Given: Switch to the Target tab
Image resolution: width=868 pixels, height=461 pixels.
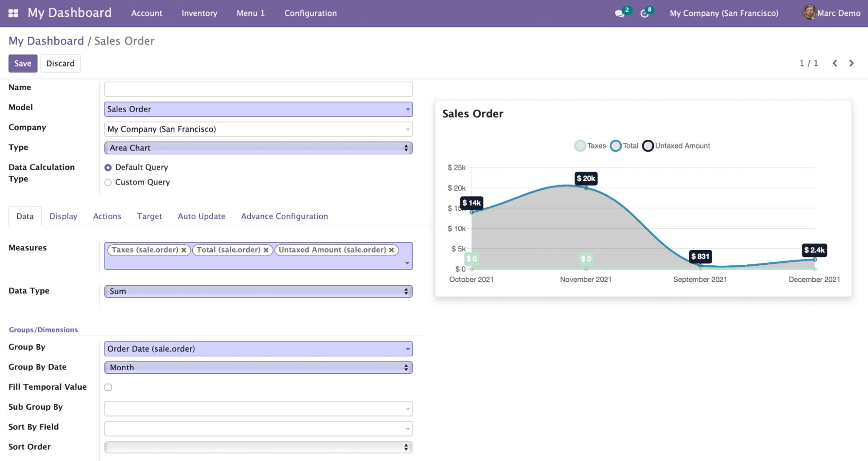Looking at the screenshot, I should tap(149, 216).
